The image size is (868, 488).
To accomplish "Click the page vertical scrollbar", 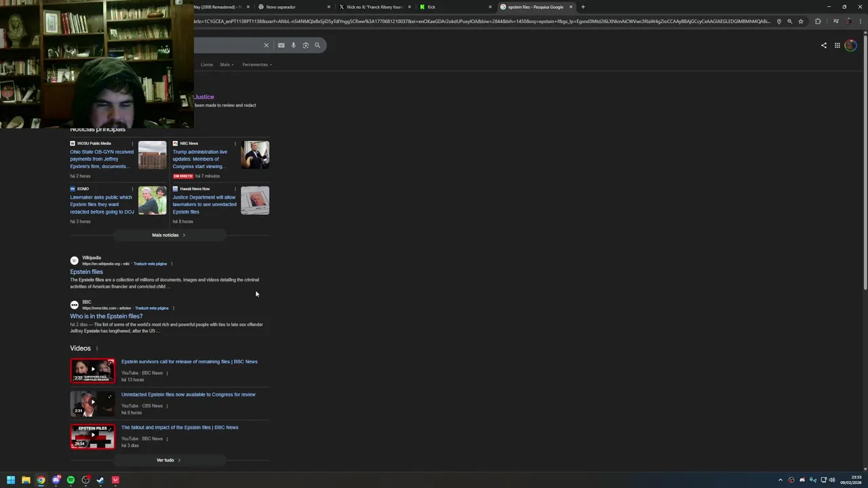I will click(x=865, y=163).
